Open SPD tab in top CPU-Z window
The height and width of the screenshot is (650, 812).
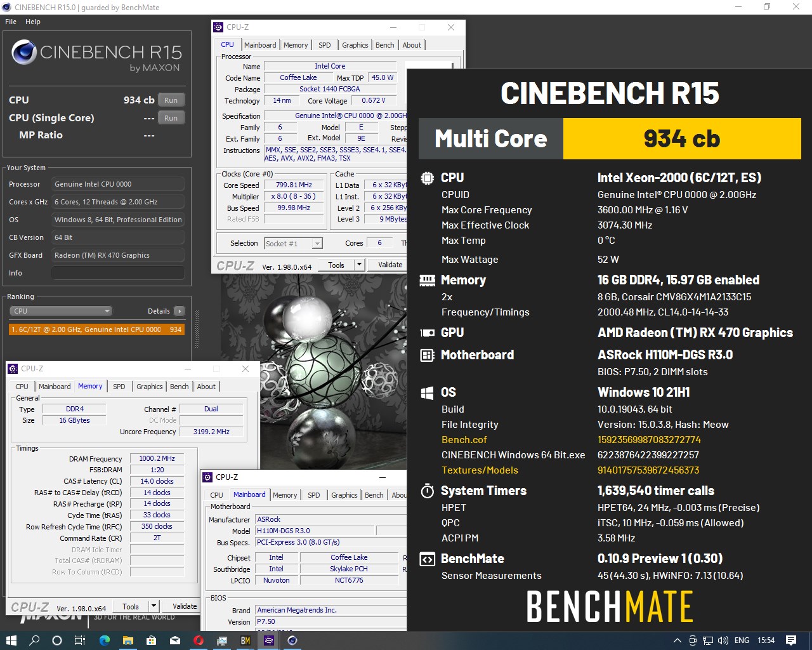tap(325, 45)
